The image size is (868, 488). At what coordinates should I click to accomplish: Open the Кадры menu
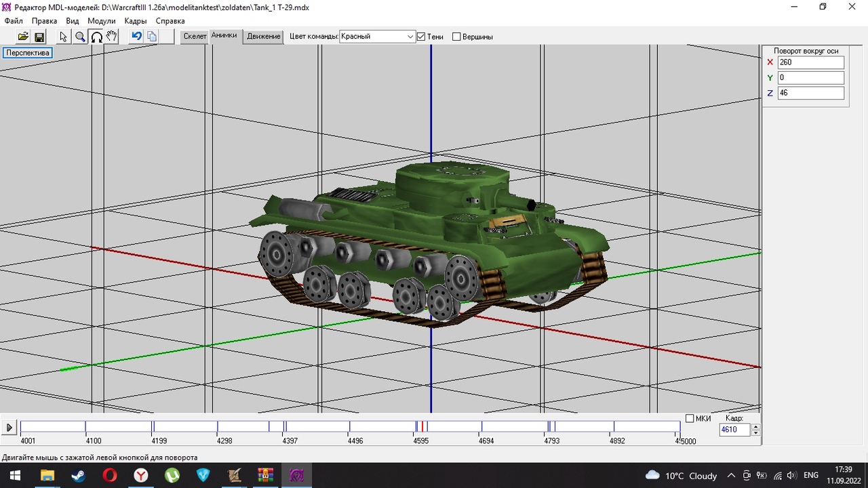click(x=136, y=21)
